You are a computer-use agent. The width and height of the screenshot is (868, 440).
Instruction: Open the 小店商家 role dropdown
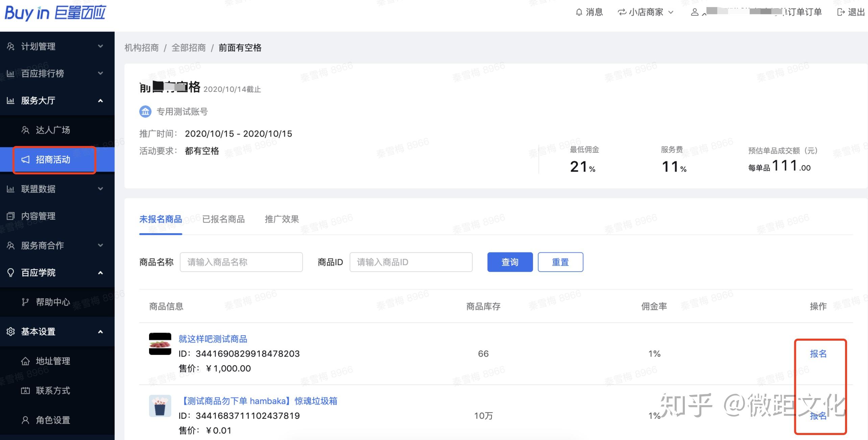tap(646, 13)
